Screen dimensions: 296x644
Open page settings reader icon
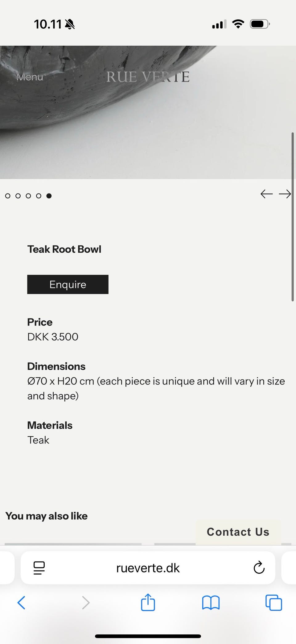[39, 568]
